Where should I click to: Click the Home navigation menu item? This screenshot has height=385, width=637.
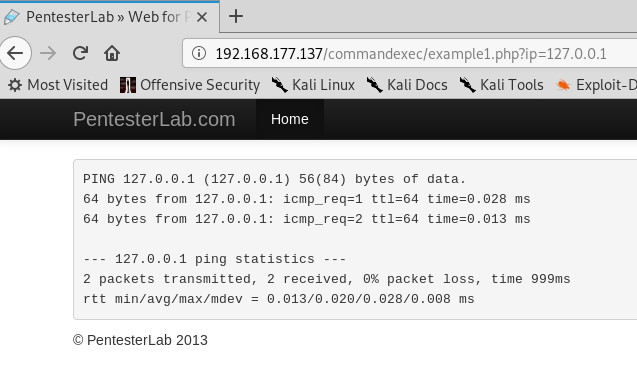(290, 119)
